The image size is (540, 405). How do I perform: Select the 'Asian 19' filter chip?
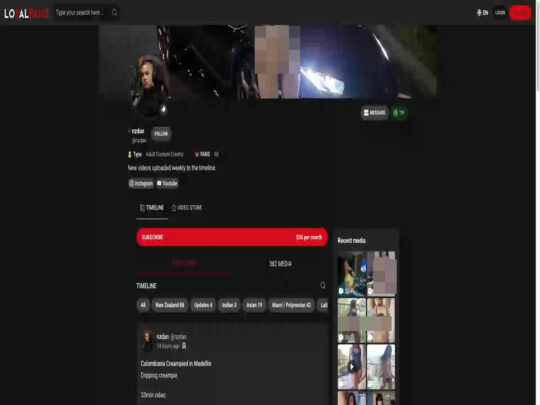pyautogui.click(x=254, y=305)
